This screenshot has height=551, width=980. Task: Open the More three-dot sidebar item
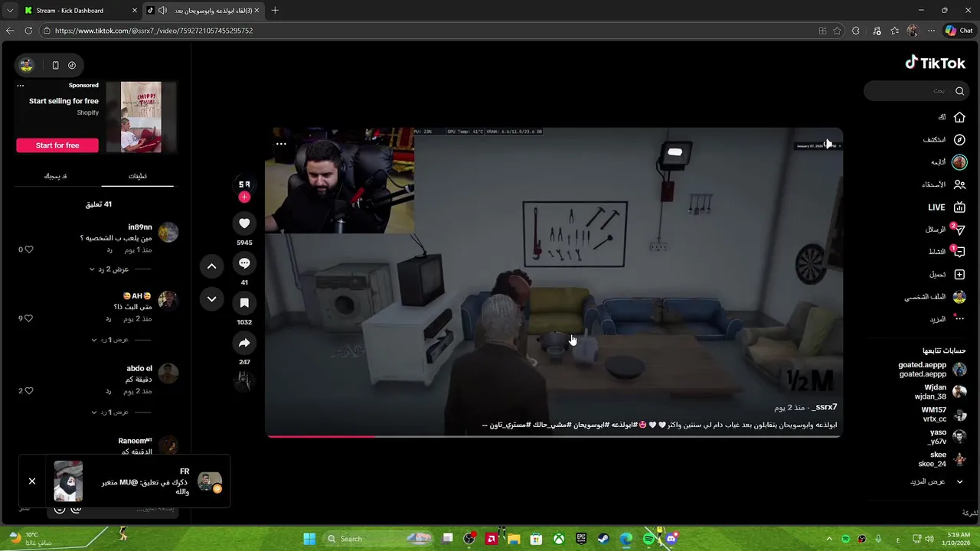pyautogui.click(x=948, y=319)
